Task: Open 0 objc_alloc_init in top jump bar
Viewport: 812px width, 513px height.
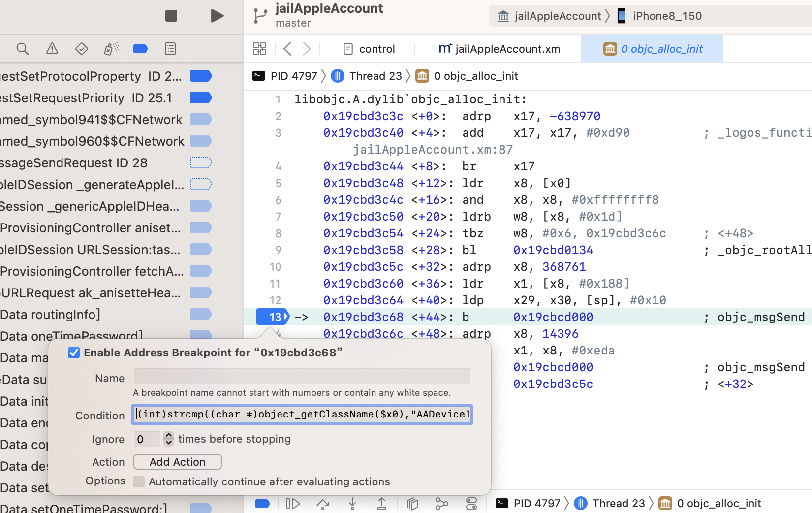Action: (468, 76)
